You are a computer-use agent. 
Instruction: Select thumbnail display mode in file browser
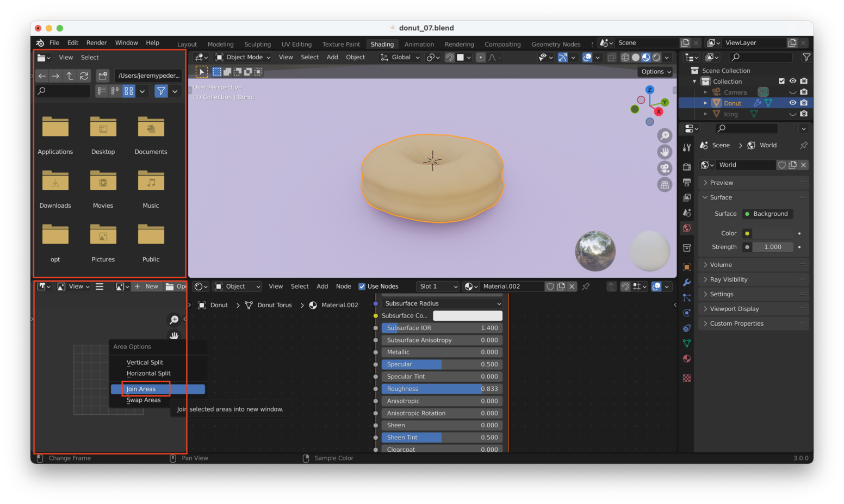128,91
